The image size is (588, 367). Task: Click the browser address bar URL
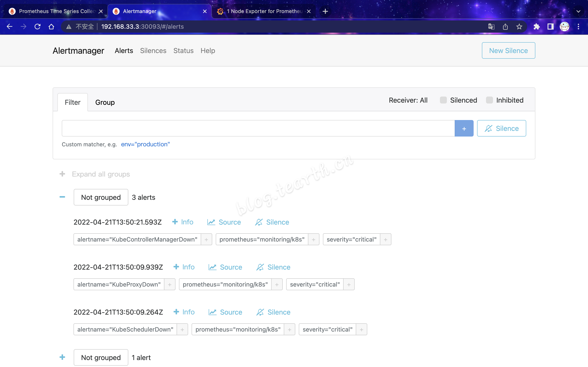click(x=142, y=27)
